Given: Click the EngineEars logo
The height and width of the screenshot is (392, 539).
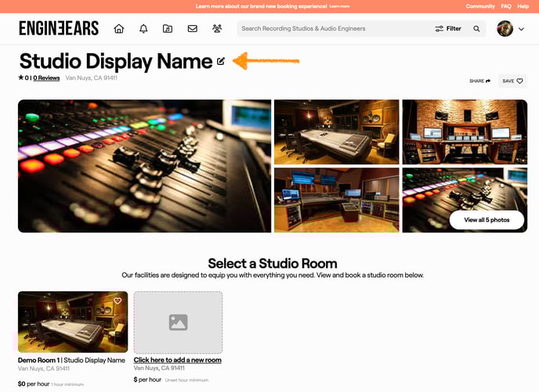Looking at the screenshot, I should click(x=59, y=29).
